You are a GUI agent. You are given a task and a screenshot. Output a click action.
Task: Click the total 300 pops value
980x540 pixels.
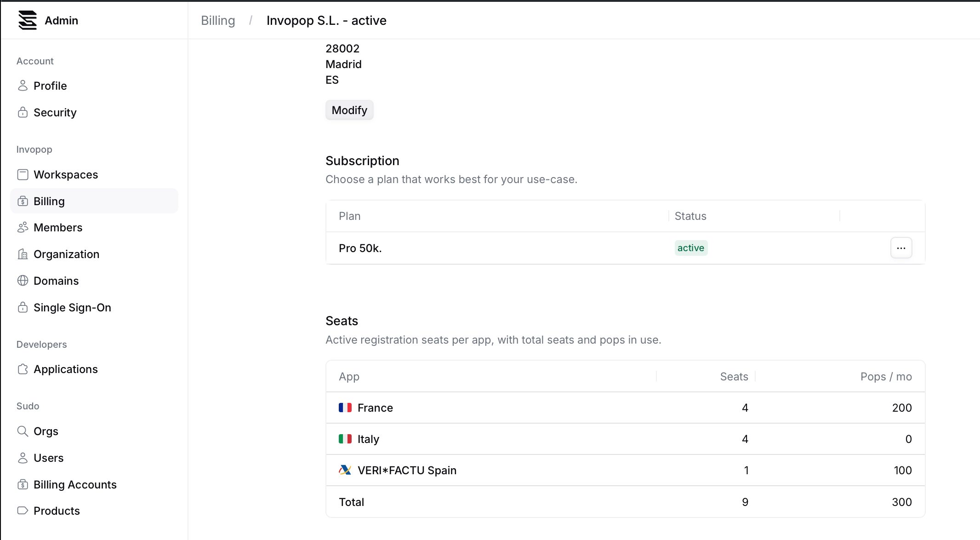coord(902,502)
